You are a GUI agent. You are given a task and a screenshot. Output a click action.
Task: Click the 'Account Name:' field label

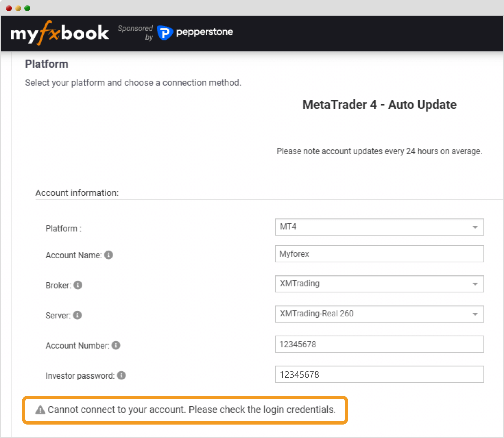tap(74, 255)
